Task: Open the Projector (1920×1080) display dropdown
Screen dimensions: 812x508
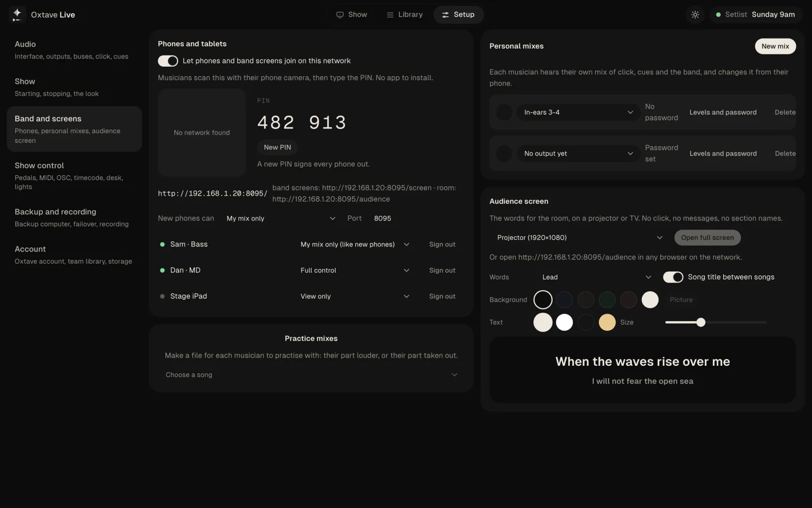Action: pos(580,238)
